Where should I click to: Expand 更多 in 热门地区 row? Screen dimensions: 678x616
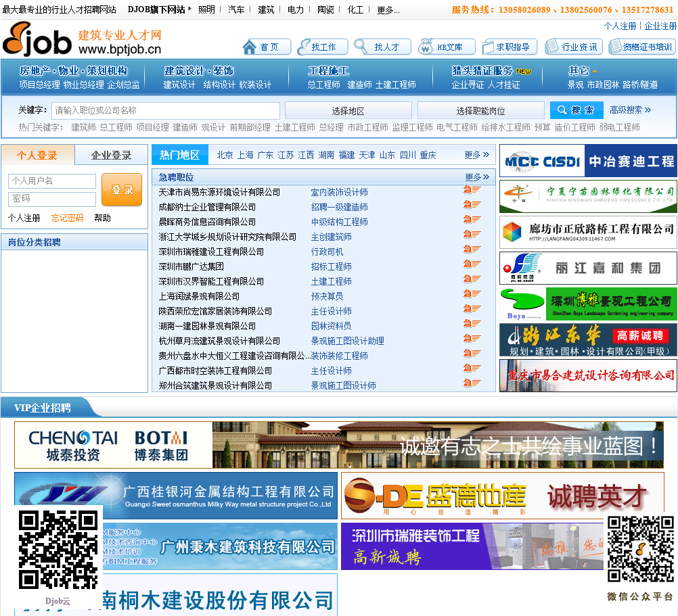[477, 155]
